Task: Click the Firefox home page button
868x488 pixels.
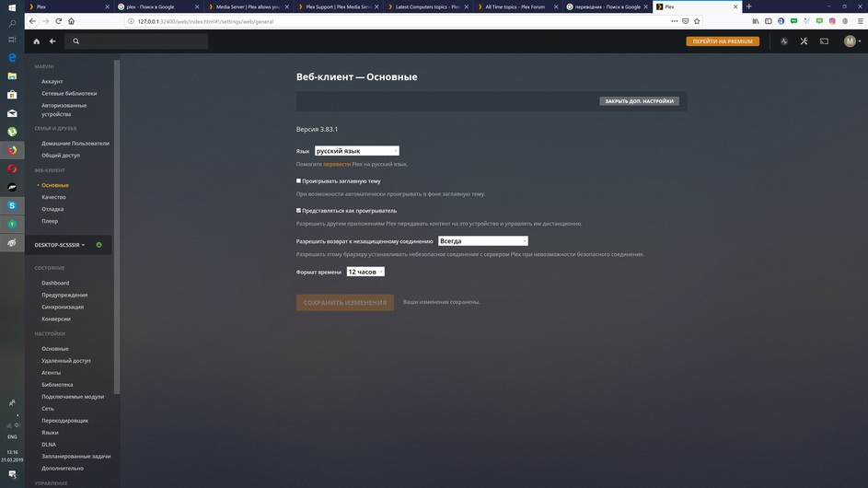Action: [72, 21]
